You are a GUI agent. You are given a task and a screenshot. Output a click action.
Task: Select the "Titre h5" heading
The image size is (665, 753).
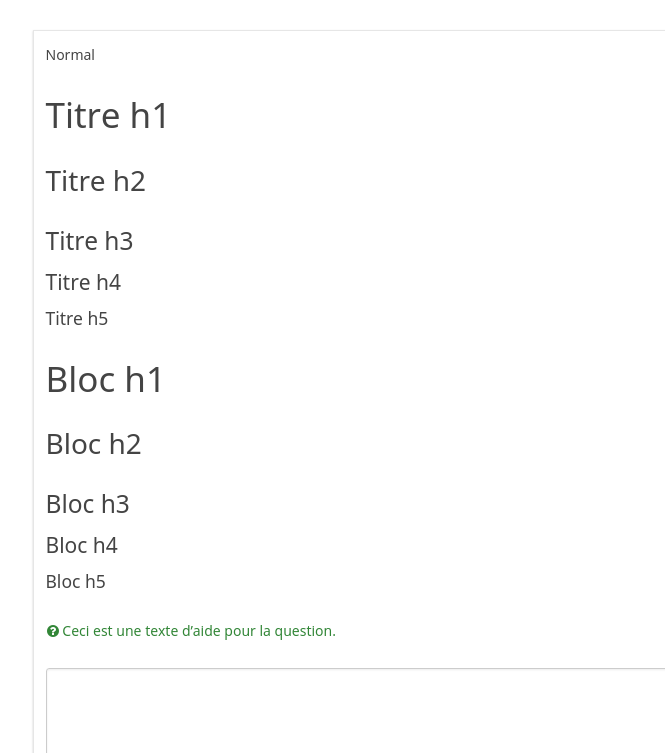point(77,319)
